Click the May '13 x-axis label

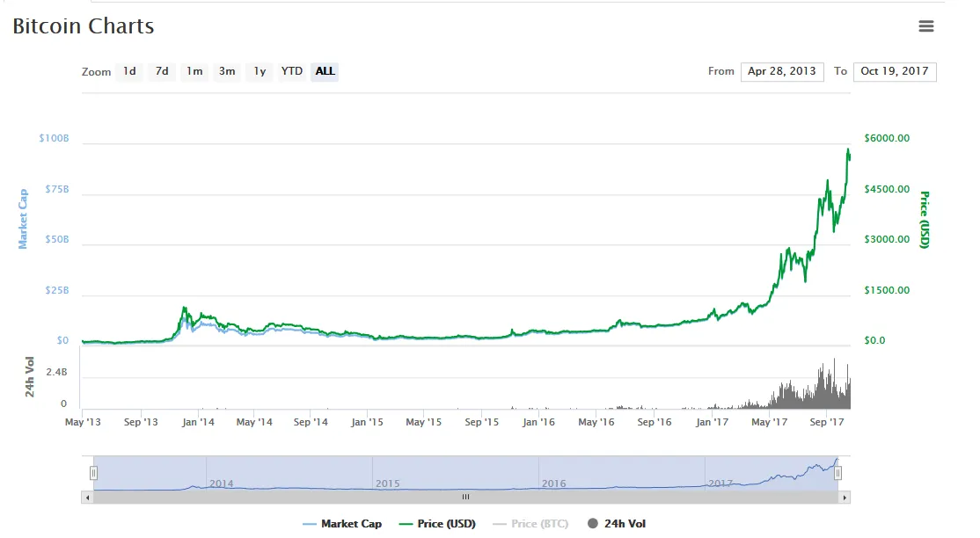click(83, 423)
